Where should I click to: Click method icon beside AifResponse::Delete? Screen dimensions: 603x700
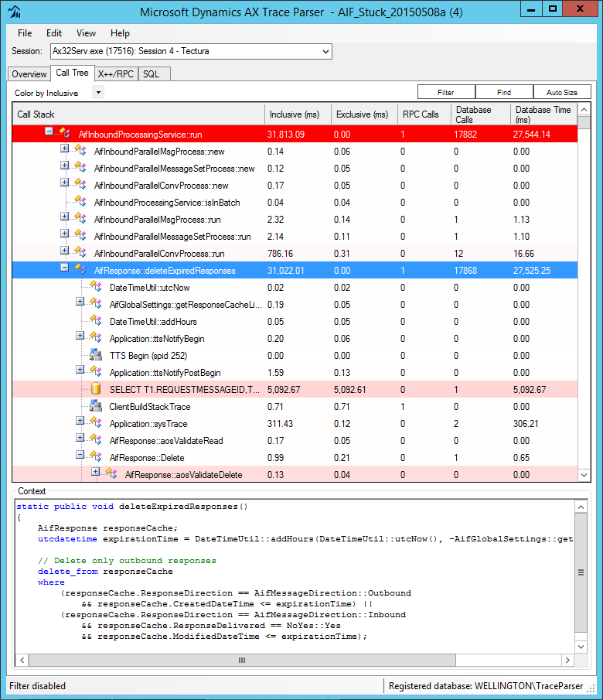coord(96,456)
